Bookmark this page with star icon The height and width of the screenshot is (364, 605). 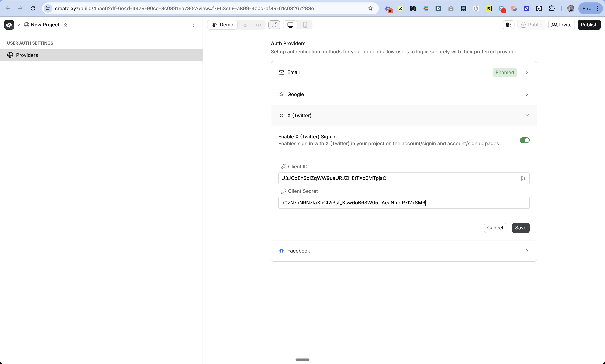370,9
